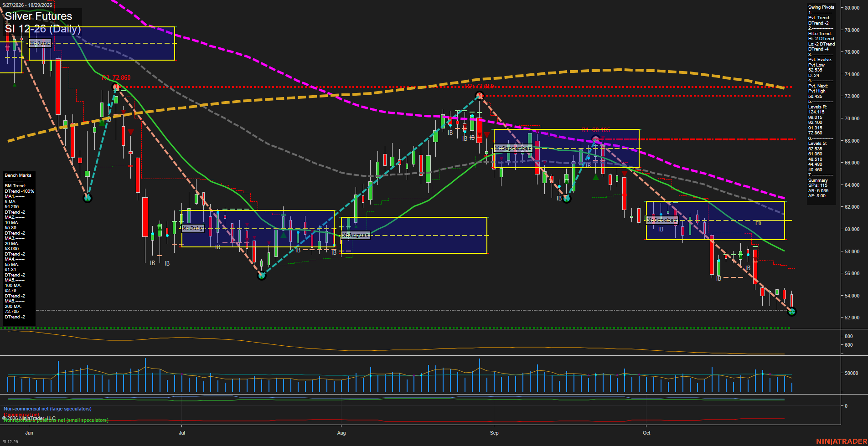Click the Summary SP's: 115 line

pos(818,185)
